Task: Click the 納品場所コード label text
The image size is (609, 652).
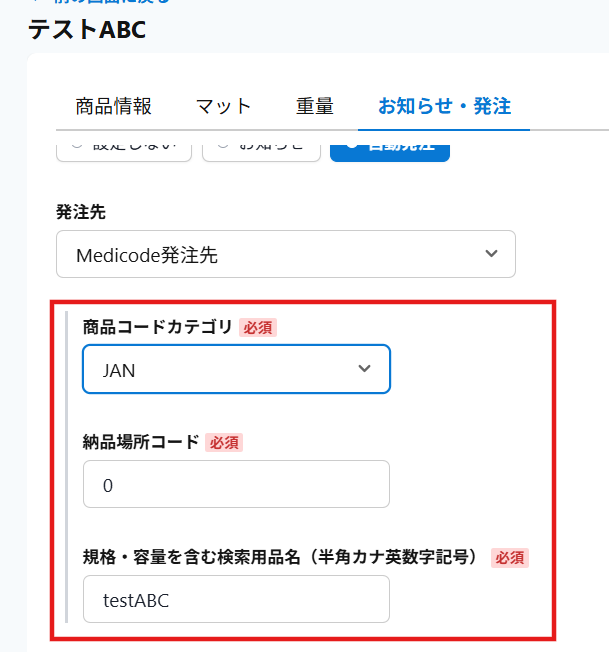Action: pyautogui.click(x=141, y=441)
